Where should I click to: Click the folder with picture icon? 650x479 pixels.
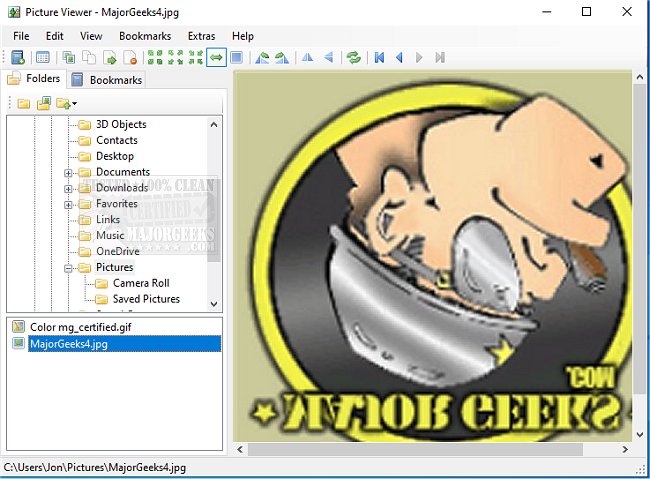[x=44, y=103]
